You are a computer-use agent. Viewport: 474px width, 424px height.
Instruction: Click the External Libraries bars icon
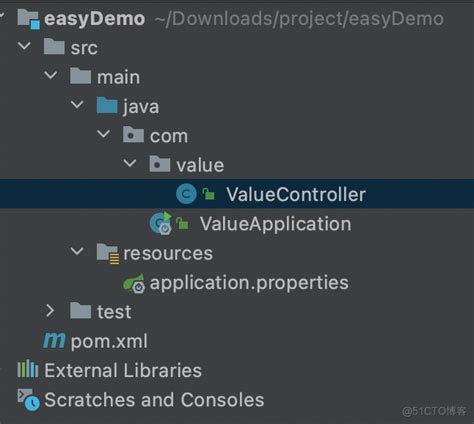point(28,369)
